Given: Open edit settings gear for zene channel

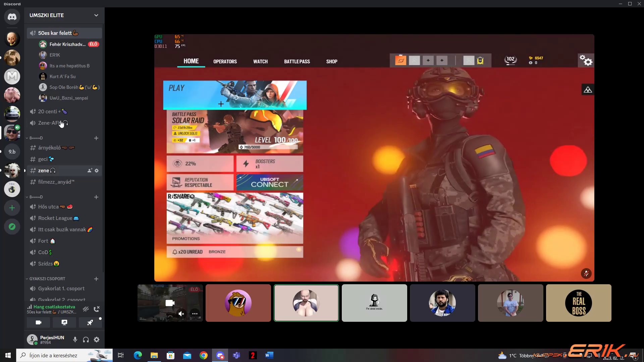Looking at the screenshot, I should tap(97, 171).
